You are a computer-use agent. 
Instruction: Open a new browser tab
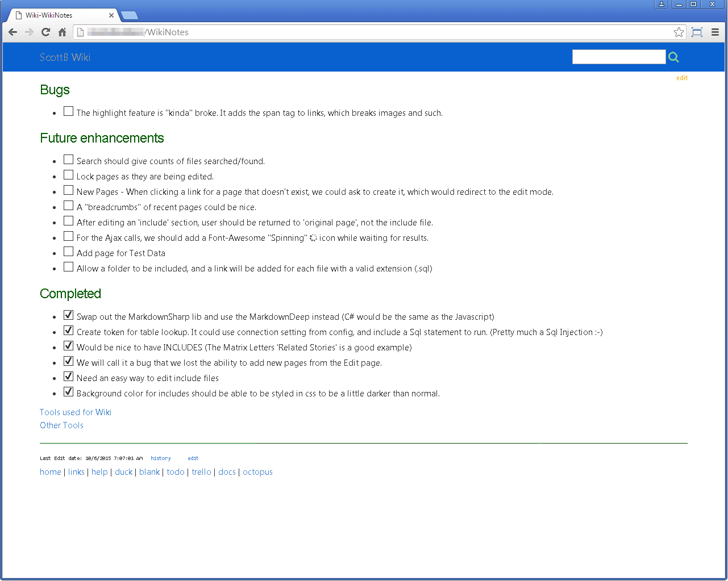129,15
